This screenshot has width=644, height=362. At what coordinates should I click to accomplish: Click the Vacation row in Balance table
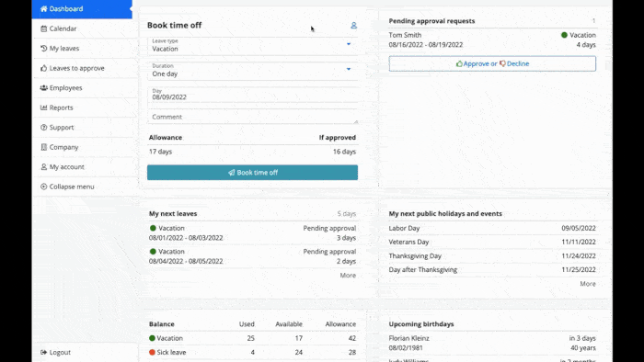coord(252,338)
